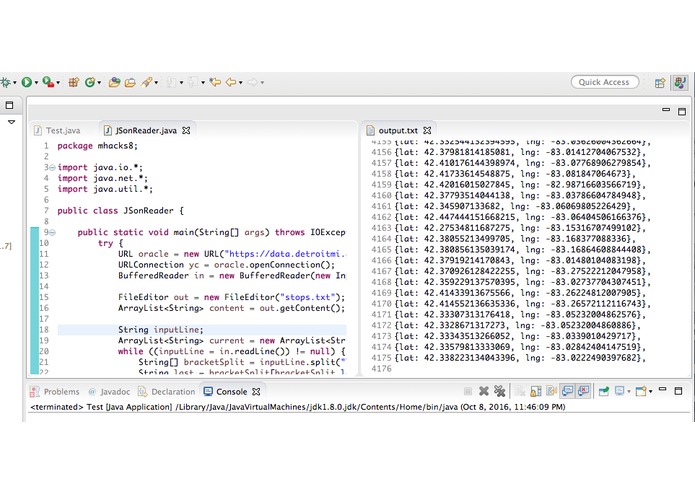
Task: Maximize the editor area
Action: [x=682, y=111]
